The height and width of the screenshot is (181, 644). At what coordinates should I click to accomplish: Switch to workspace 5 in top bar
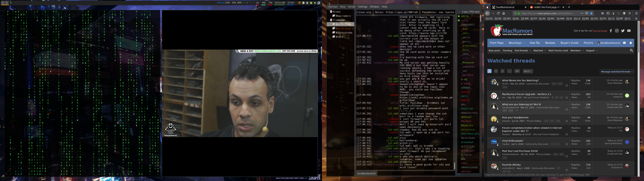point(11,3)
